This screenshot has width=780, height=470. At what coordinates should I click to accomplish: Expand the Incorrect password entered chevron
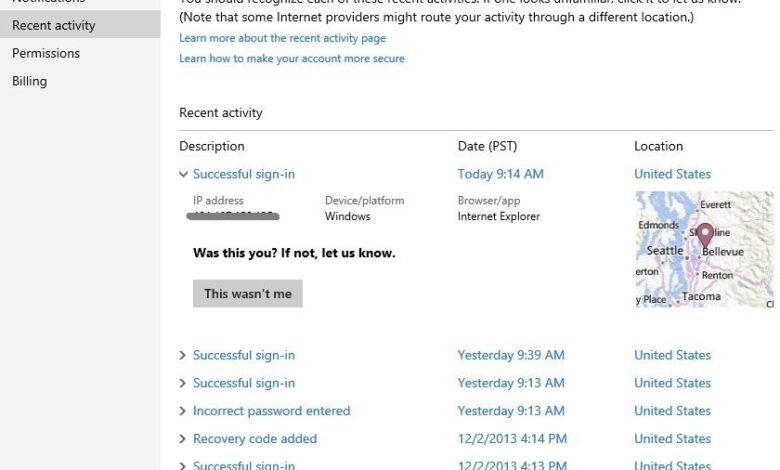tap(183, 411)
